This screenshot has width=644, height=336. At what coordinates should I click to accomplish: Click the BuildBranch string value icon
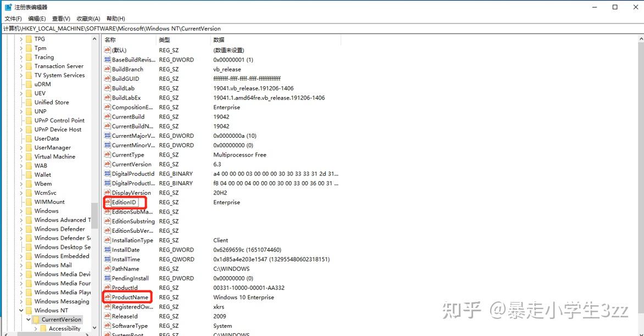[x=107, y=69]
